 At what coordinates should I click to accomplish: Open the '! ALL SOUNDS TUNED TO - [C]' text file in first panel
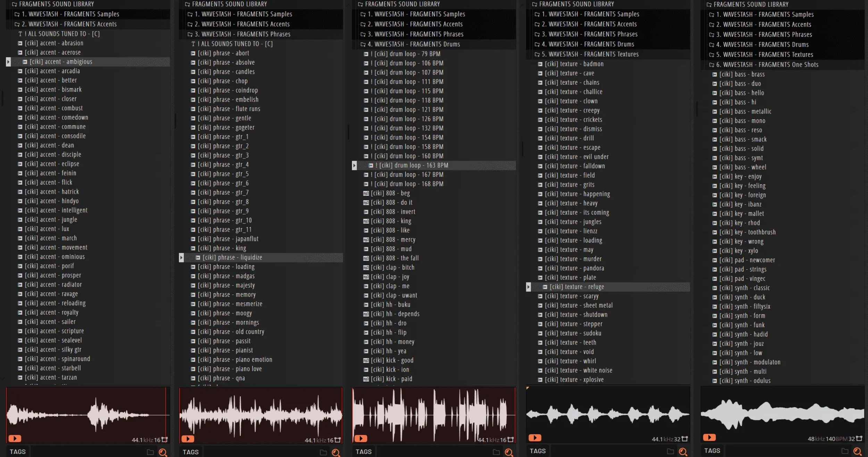pyautogui.click(x=63, y=34)
